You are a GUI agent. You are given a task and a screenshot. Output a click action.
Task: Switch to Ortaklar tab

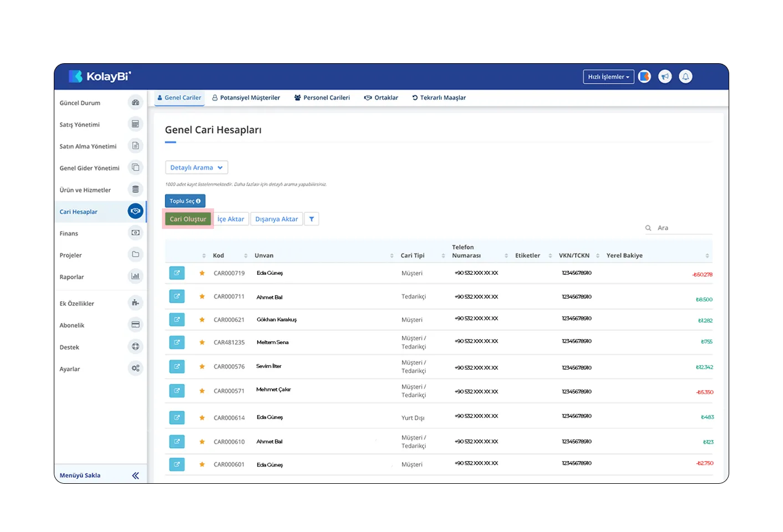click(381, 98)
